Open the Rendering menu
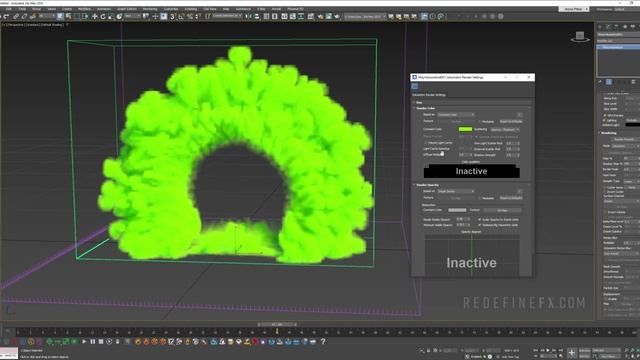 (150, 9)
